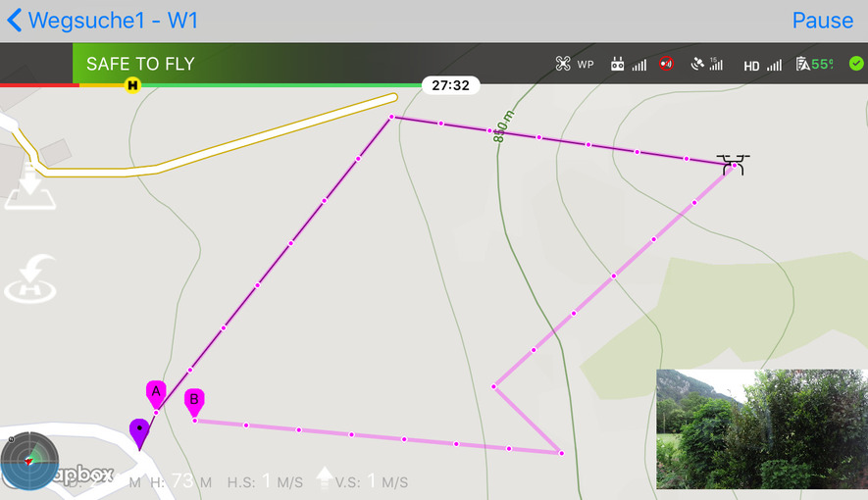The image size is (868, 500).
Task: Open flight mode via drone icon
Action: tap(563, 64)
